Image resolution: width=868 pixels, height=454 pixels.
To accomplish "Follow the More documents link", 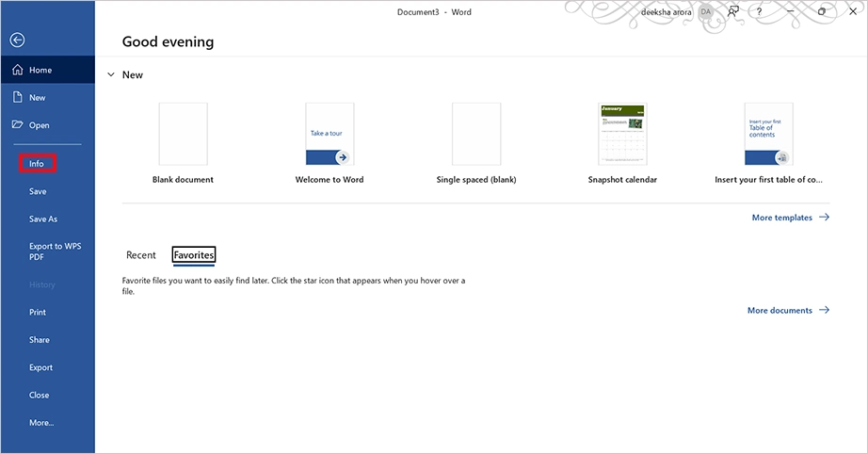I will tap(788, 311).
